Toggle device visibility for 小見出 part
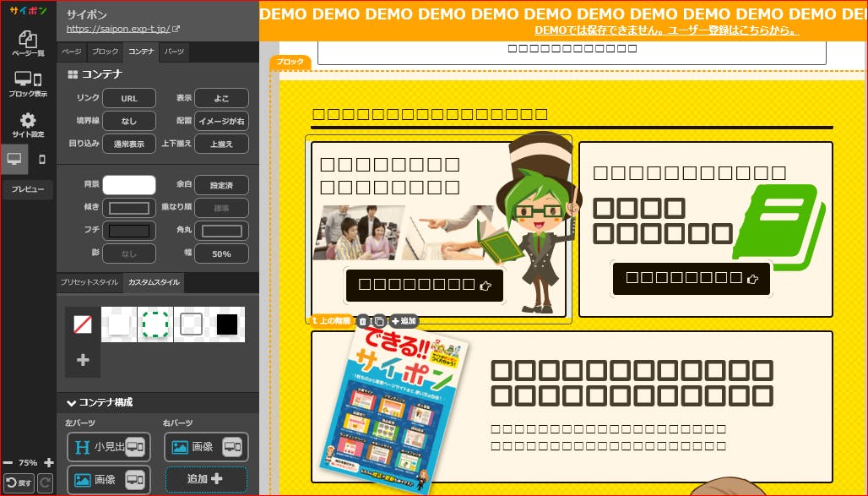The width and height of the screenshot is (868, 496). pos(135,447)
